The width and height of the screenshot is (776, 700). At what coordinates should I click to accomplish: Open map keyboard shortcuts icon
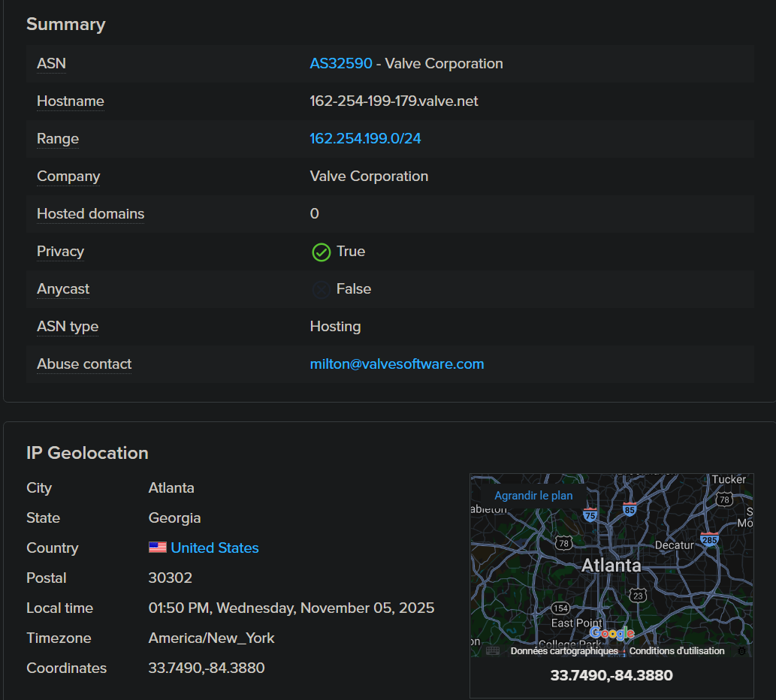492,651
